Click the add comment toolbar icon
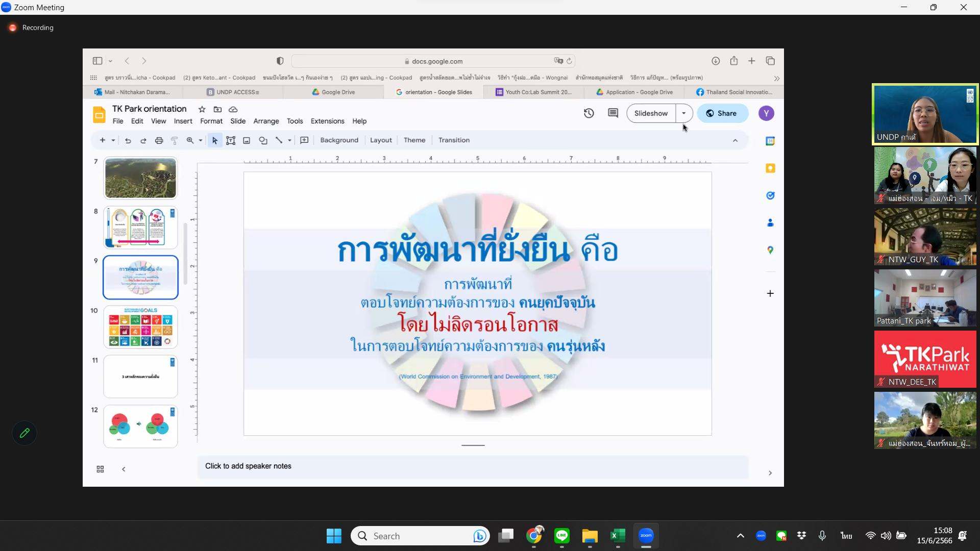This screenshot has width=980, height=551. (304, 140)
